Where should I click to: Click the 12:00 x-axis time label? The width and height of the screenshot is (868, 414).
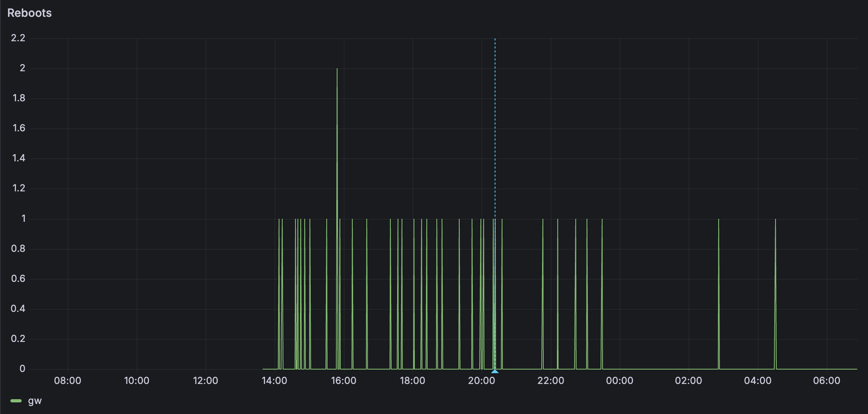[x=205, y=381]
